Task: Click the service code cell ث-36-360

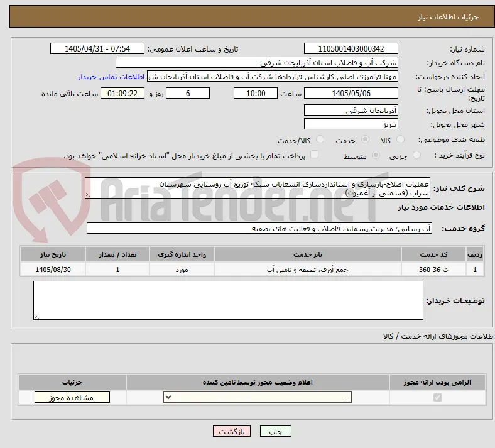Action: click(x=433, y=270)
